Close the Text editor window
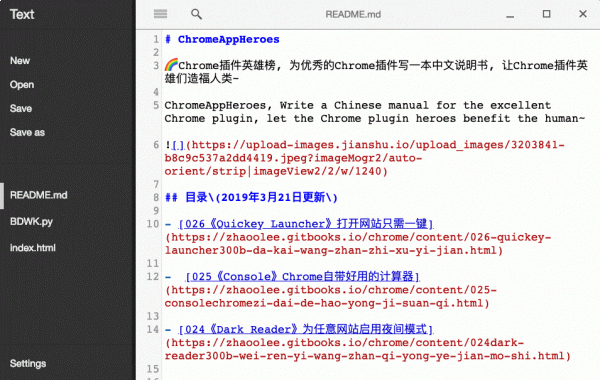Screen dimensions: 600x380 pos(583,14)
